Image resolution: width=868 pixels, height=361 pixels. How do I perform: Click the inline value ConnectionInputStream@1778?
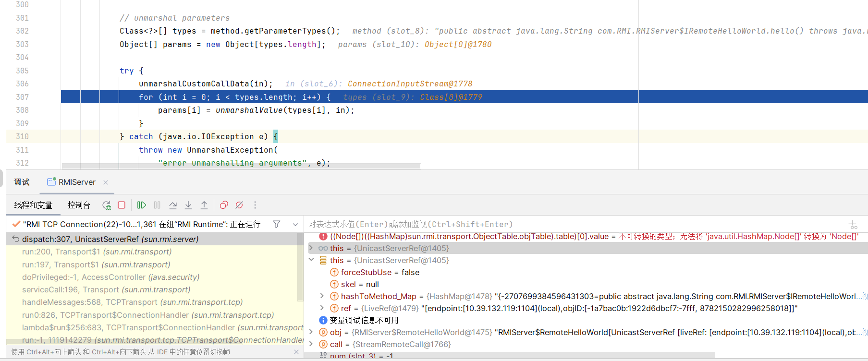(410, 84)
